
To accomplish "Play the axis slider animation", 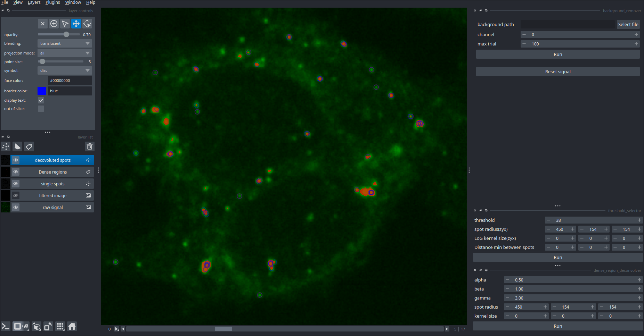I will click(117, 329).
